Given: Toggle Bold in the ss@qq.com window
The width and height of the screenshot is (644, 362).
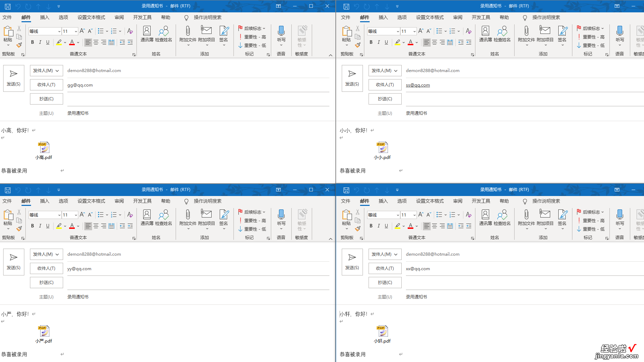Looking at the screenshot, I should 371,42.
